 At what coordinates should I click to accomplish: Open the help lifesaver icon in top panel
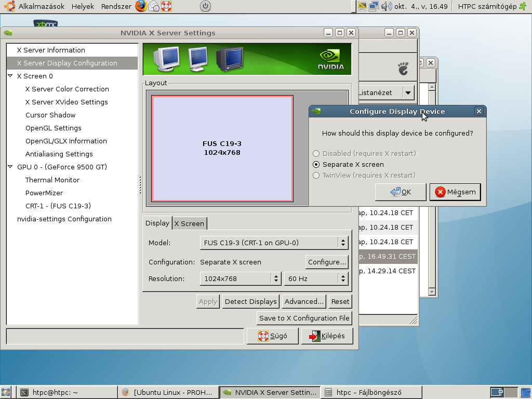pos(166,6)
